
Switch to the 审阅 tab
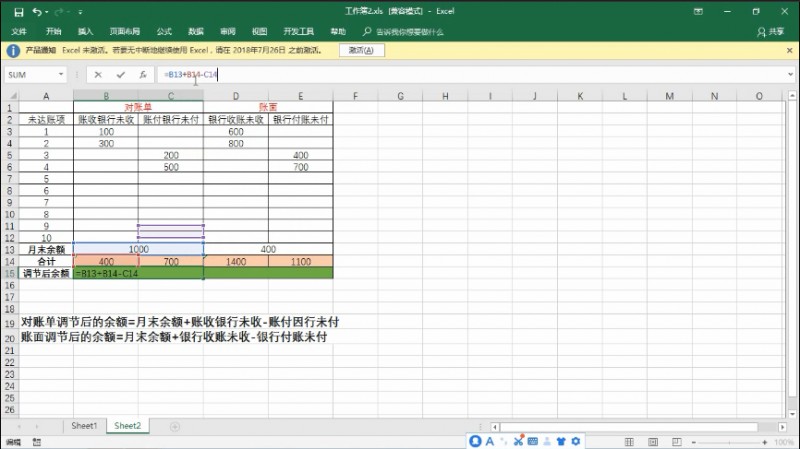[228, 32]
